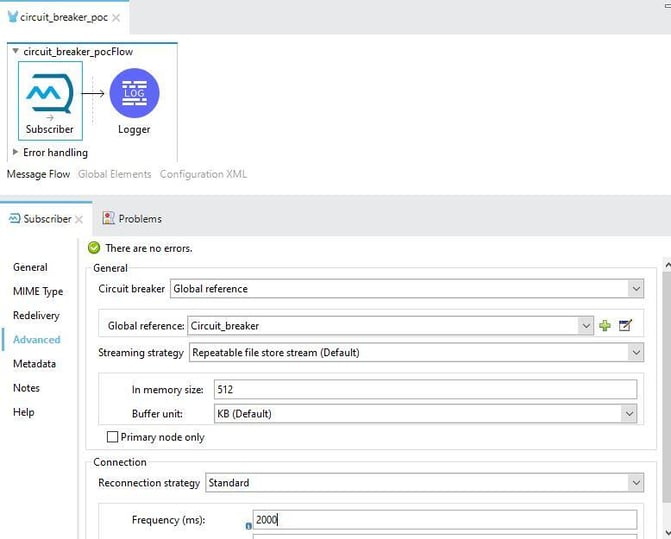Click the scrollbar down arrow in properties panel
This screenshot has height=539, width=671.
point(667,532)
